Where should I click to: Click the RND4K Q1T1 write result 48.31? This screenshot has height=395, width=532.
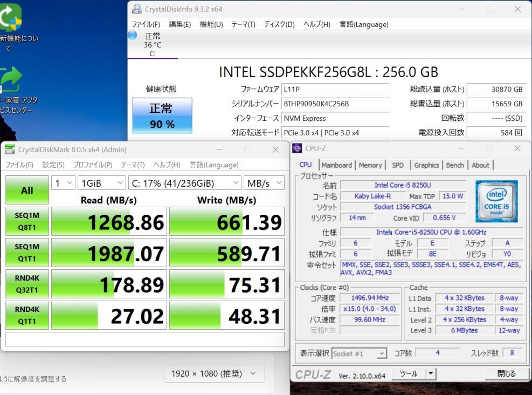226,315
